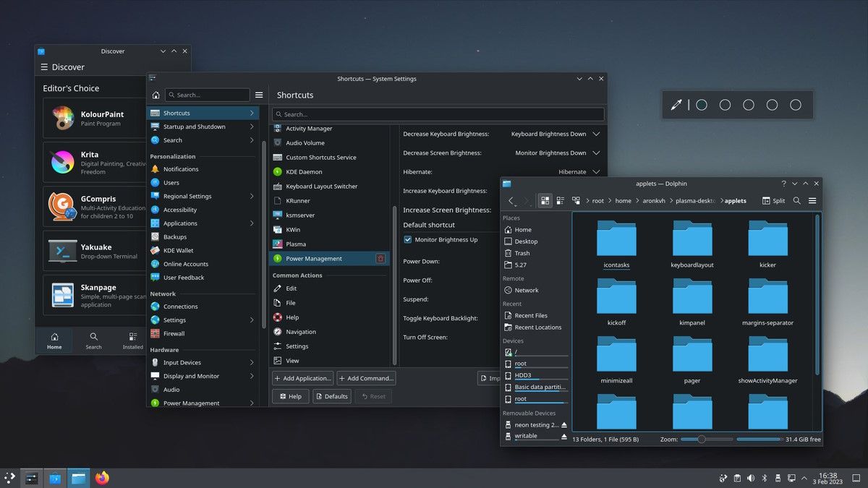This screenshot has width=868, height=488.
Task: Open Dolphin's hamburger control menu
Action: click(x=812, y=200)
